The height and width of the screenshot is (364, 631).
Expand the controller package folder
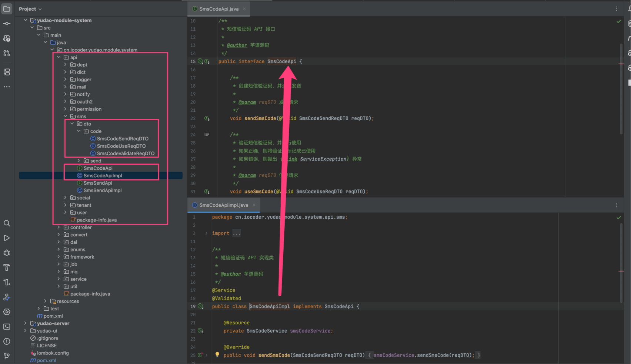[x=59, y=227]
